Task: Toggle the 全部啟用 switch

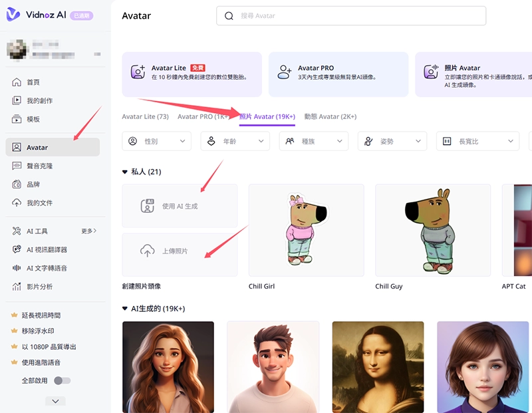Action: pos(62,380)
